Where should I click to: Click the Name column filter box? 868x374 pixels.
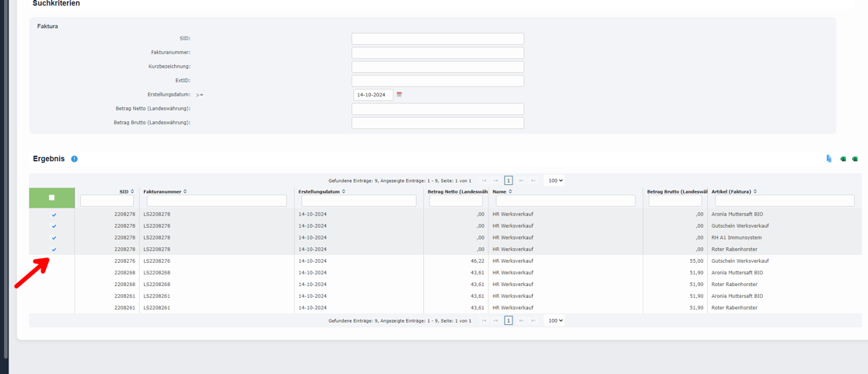tap(565, 201)
